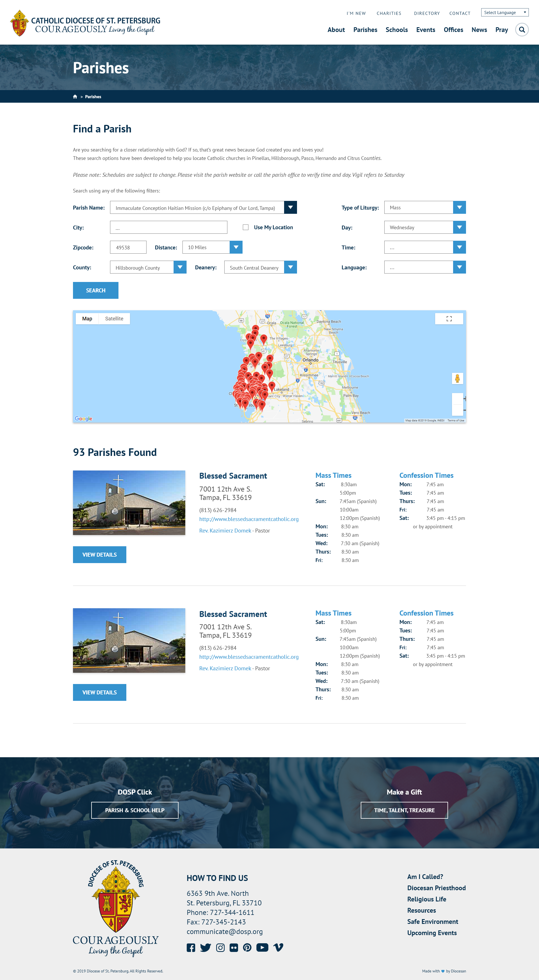Open the Instagram icon in footer
This screenshot has width=539, height=980.
click(x=220, y=948)
